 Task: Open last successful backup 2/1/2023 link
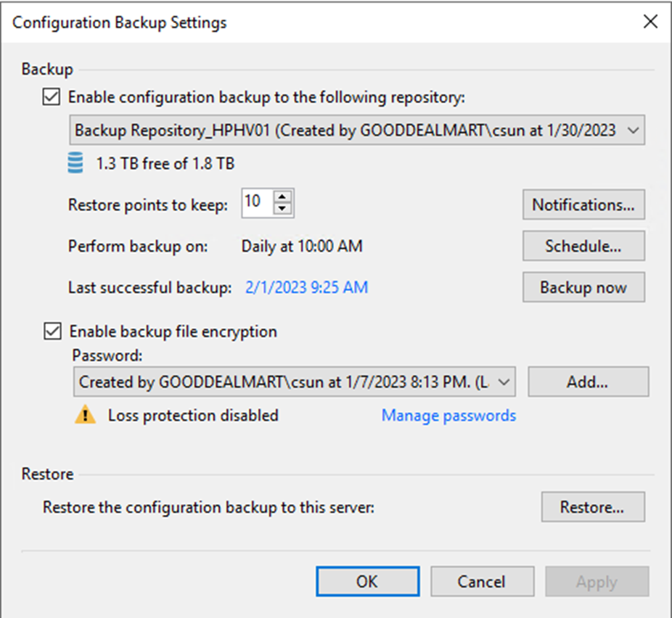(x=306, y=287)
